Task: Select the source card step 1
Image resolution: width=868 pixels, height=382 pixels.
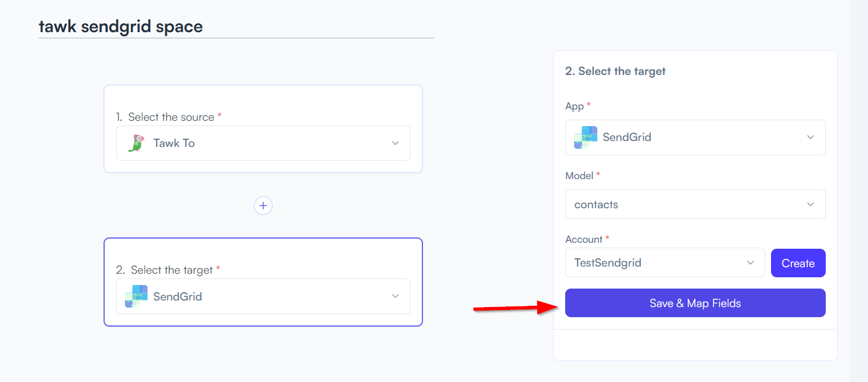Action: (x=263, y=129)
